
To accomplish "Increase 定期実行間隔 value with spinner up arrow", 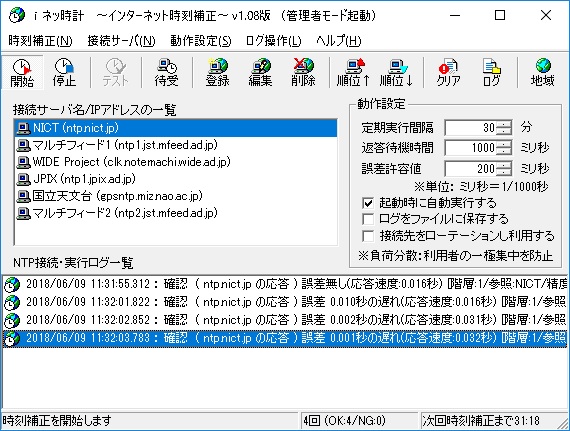I will pos(504,124).
